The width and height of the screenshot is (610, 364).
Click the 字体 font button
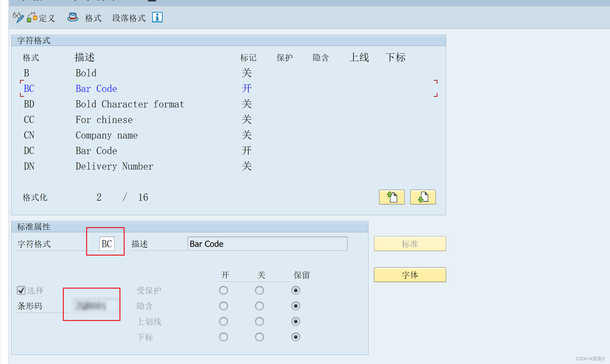410,275
